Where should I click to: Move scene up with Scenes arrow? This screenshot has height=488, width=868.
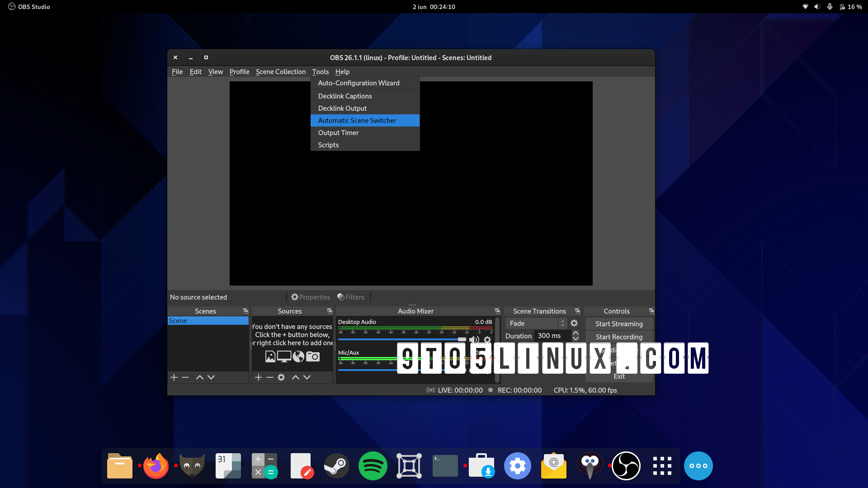(199, 377)
